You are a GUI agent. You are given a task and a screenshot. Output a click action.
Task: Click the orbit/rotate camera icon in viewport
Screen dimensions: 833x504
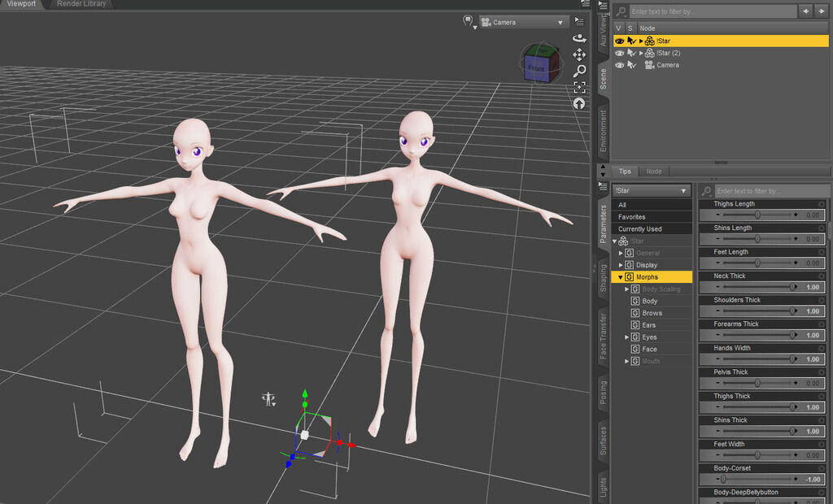coord(579,38)
